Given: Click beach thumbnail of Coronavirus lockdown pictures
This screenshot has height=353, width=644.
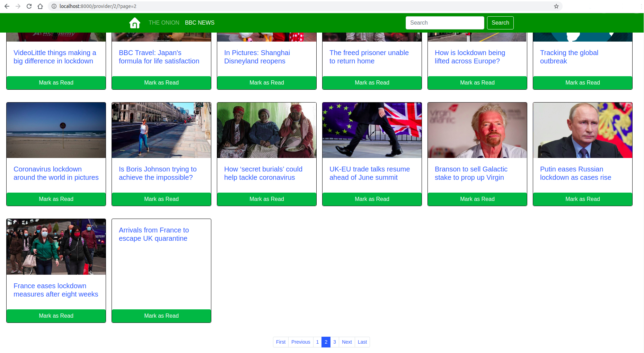Looking at the screenshot, I should [56, 130].
